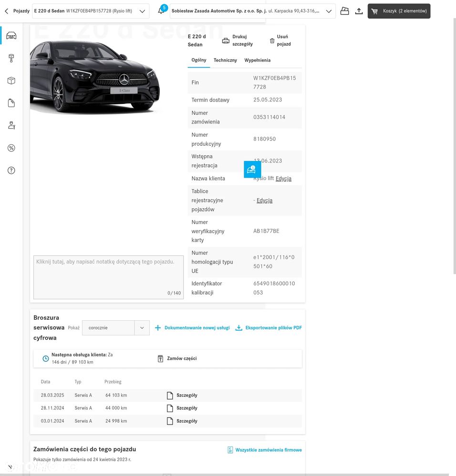Click the Drukuj szczegóły label

242,40
